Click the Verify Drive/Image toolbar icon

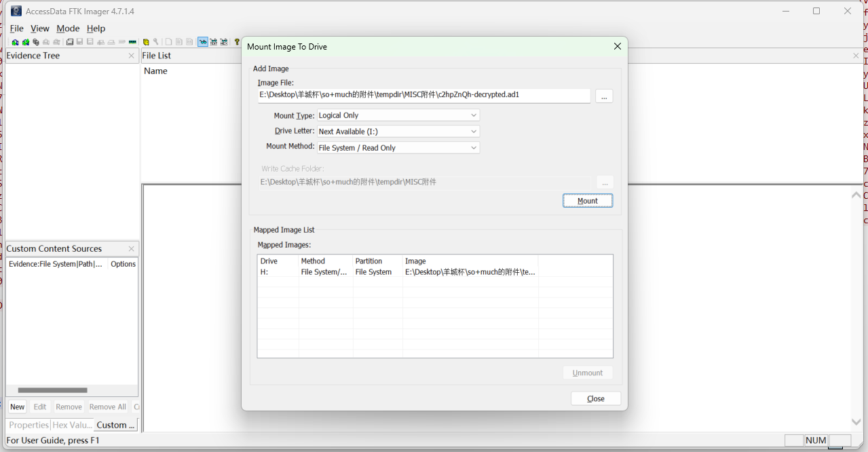click(121, 42)
